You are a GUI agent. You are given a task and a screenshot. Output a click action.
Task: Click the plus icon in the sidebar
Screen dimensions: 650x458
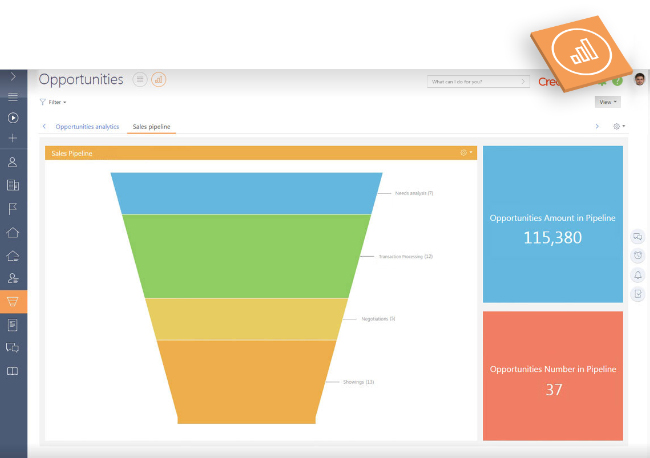pos(13,138)
